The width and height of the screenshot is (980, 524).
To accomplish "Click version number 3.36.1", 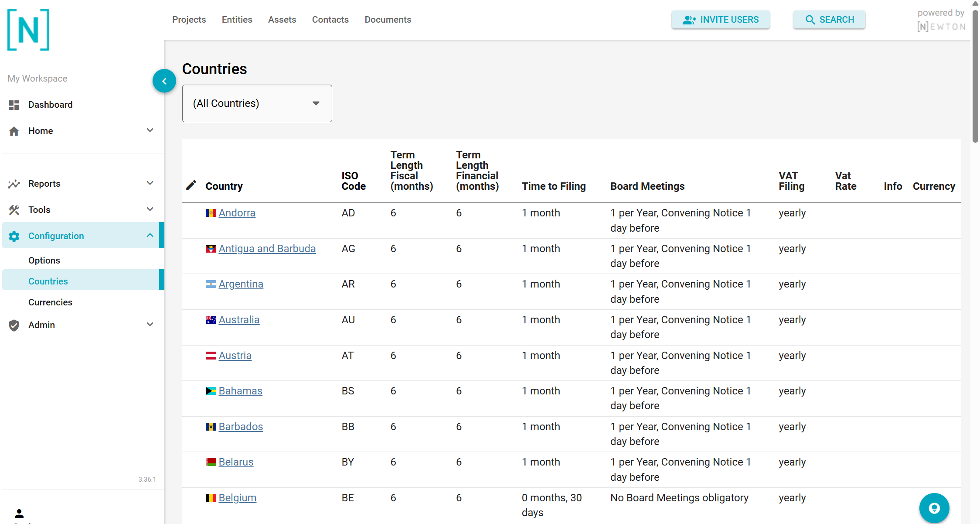I will click(x=147, y=479).
